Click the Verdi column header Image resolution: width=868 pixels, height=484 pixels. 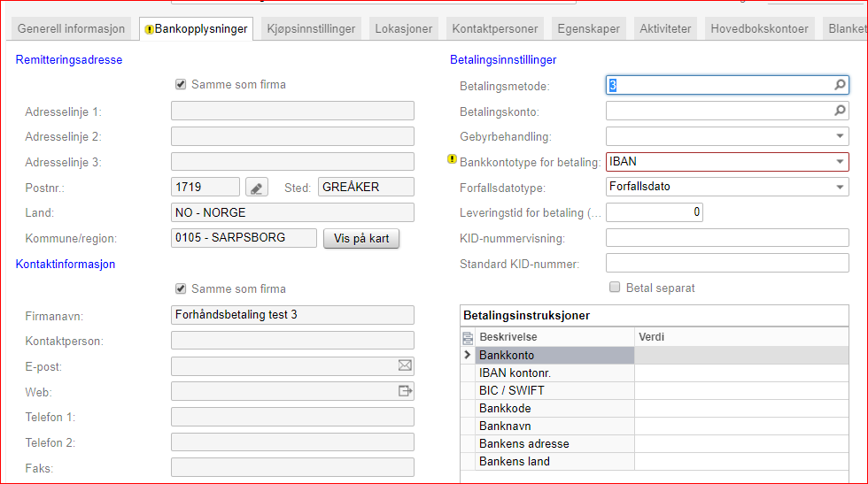pyautogui.click(x=741, y=337)
